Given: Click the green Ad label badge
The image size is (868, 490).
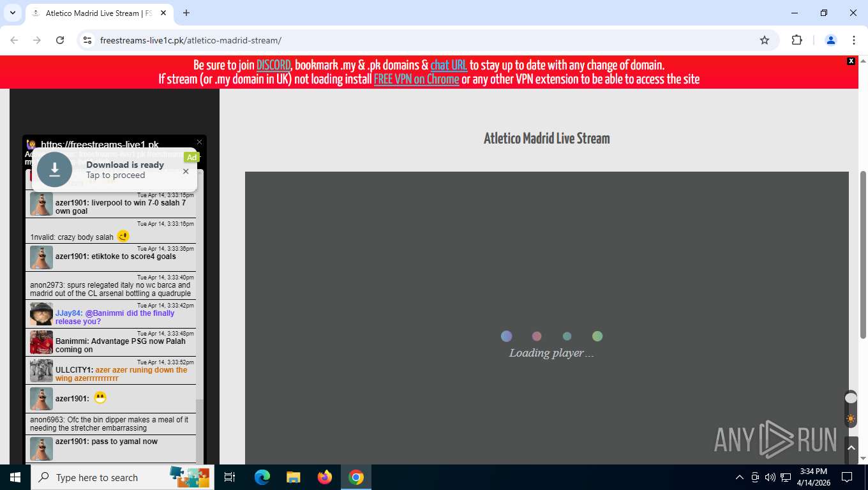Looking at the screenshot, I should 191,157.
